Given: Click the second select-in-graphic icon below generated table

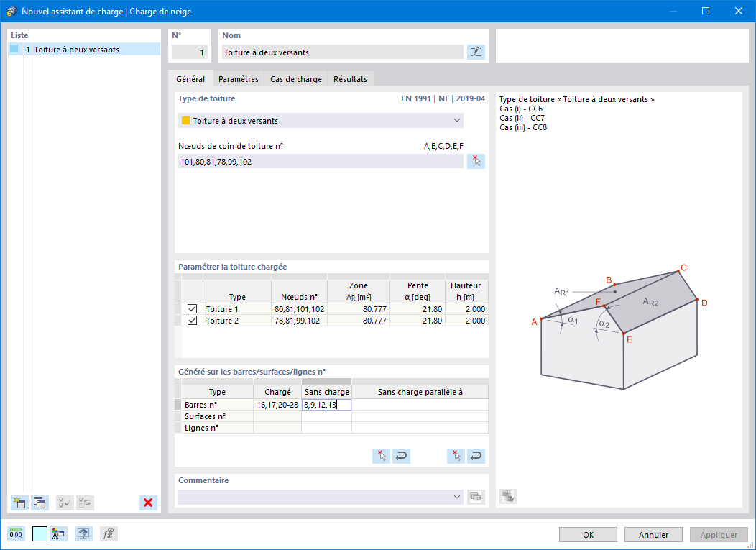Looking at the screenshot, I should click(456, 456).
